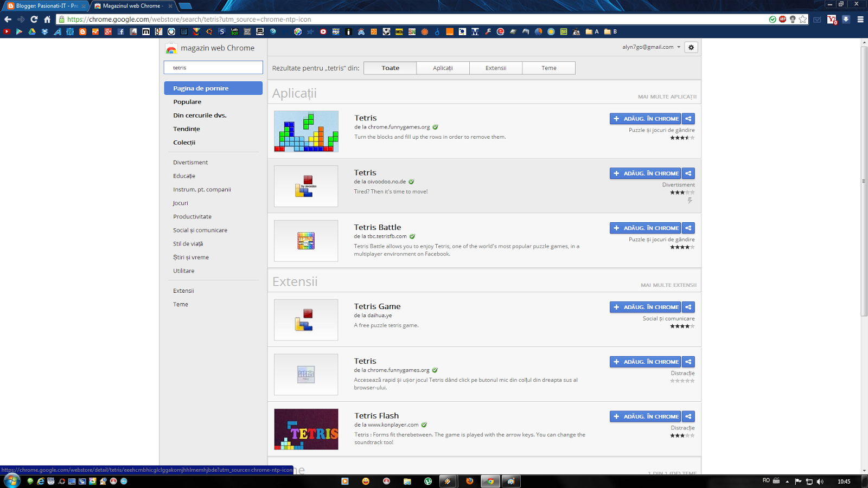Image resolution: width=868 pixels, height=488 pixels.
Task: Open MAI MULTE APLICAȚII link
Action: point(667,96)
